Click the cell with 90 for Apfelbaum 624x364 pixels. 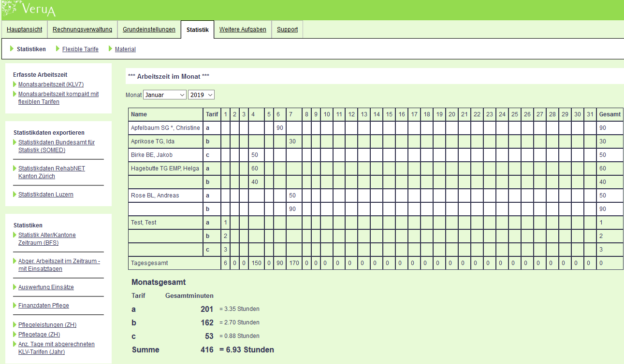click(279, 128)
